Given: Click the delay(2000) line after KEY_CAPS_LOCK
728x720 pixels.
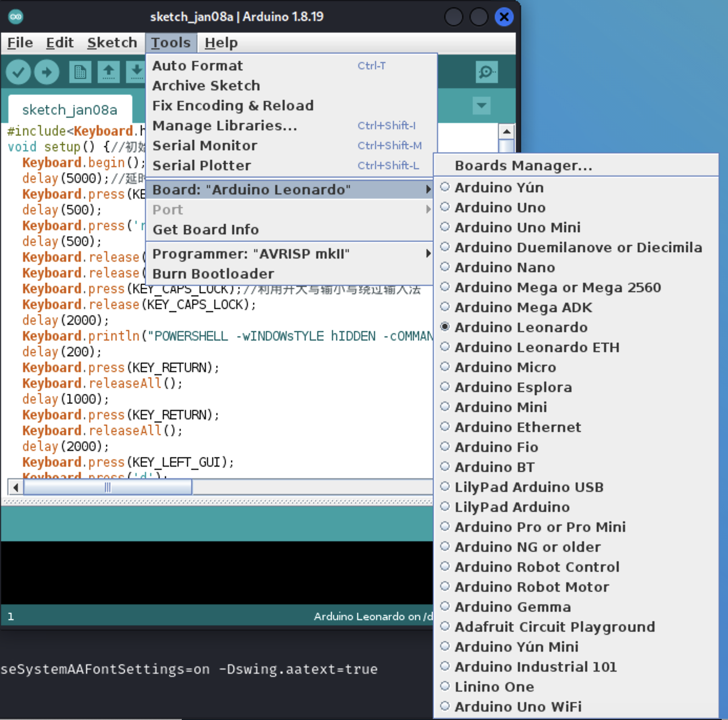Looking at the screenshot, I should pyautogui.click(x=66, y=320).
